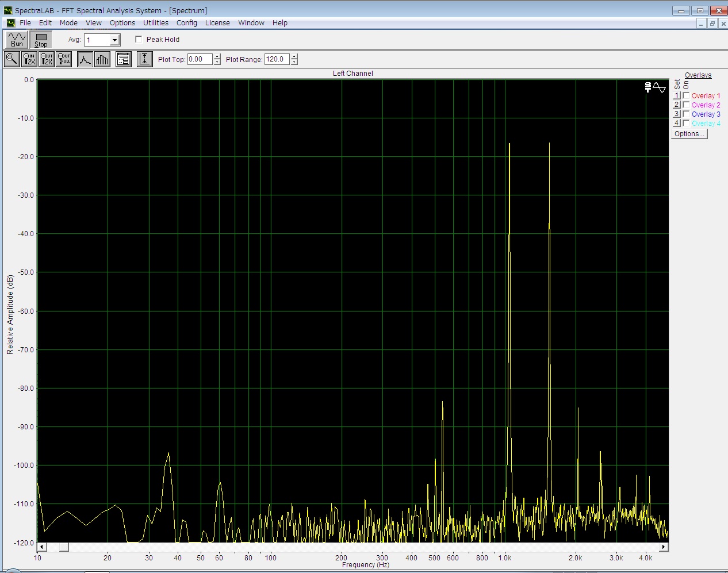This screenshot has width=728, height=573.
Task: Turn on the Overlay 1 checkbox
Action: click(686, 96)
